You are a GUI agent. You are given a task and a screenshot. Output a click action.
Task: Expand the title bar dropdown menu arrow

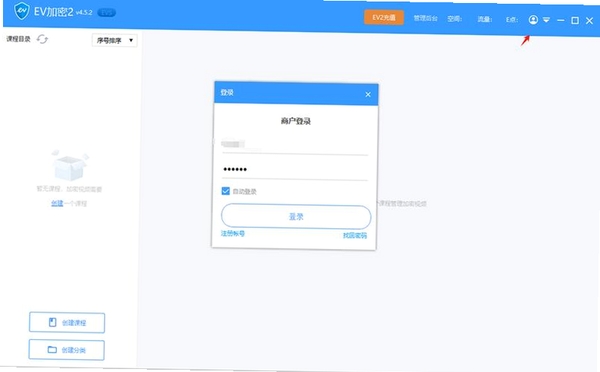(546, 20)
